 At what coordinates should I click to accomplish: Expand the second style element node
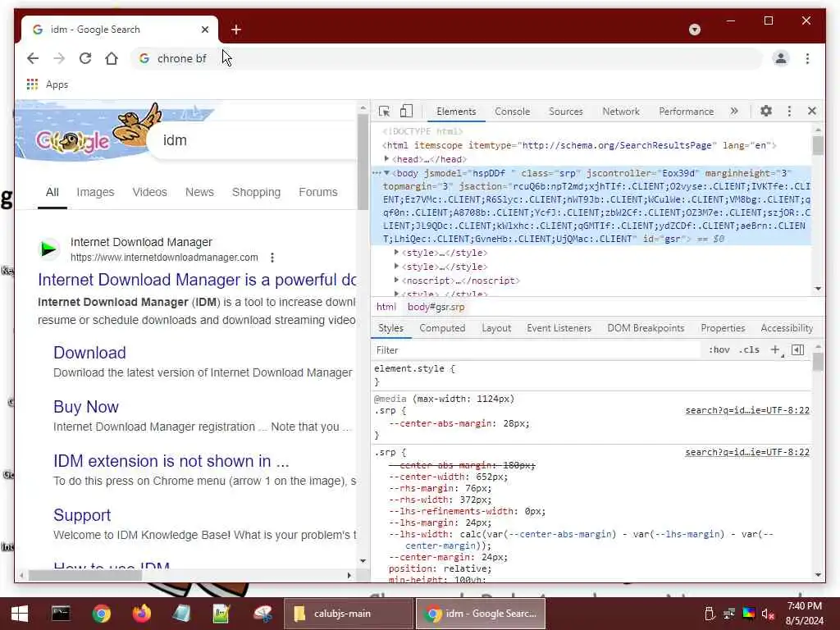[396, 267]
